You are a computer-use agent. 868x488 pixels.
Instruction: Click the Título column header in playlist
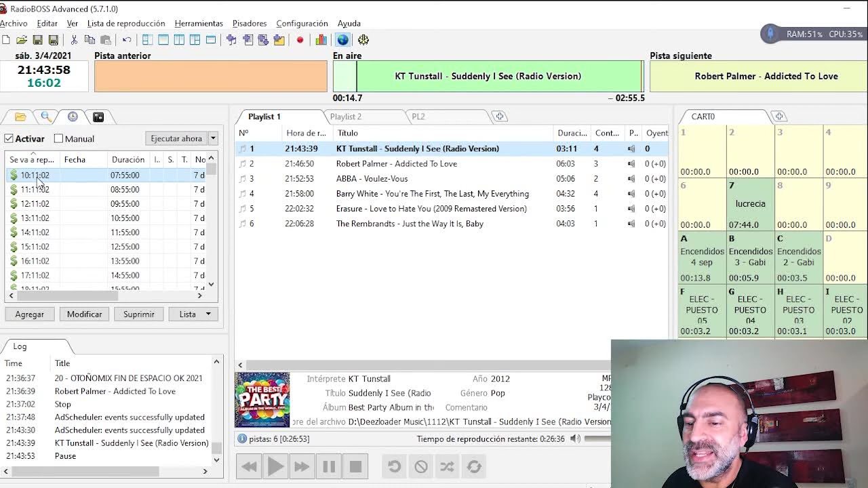coord(443,133)
